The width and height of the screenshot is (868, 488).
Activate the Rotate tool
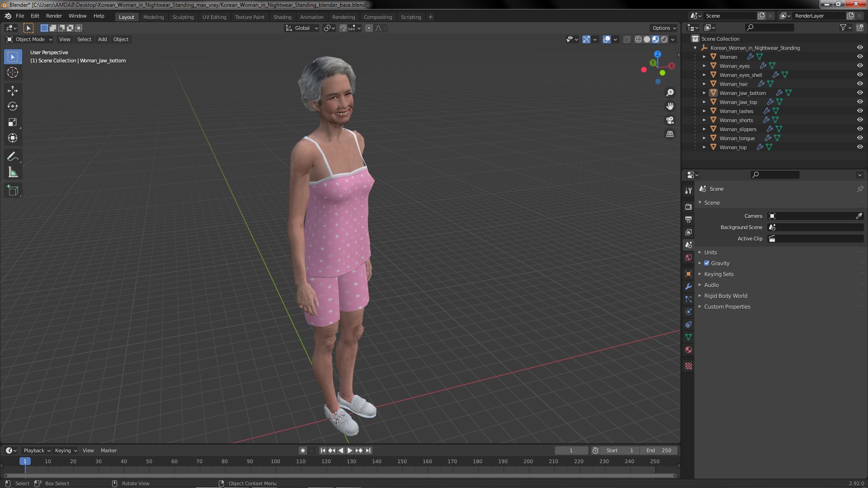pos(13,106)
